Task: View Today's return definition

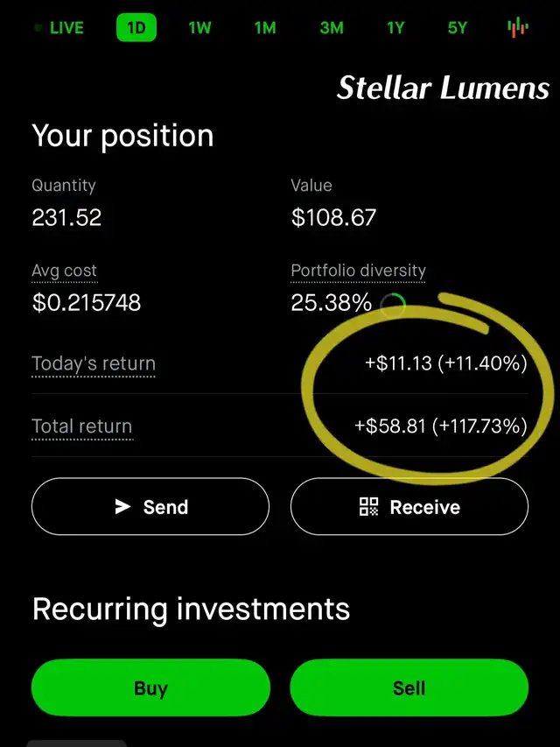Action: pos(94,364)
